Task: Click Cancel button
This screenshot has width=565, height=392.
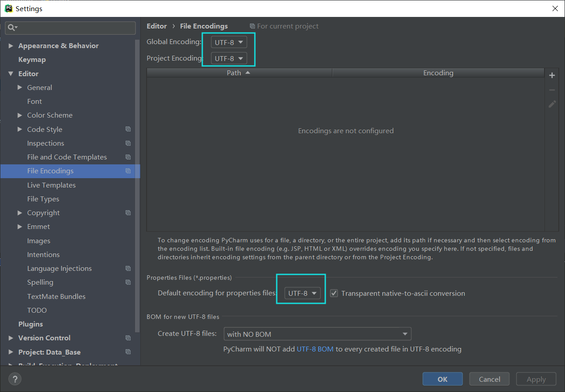Action: [490, 379]
